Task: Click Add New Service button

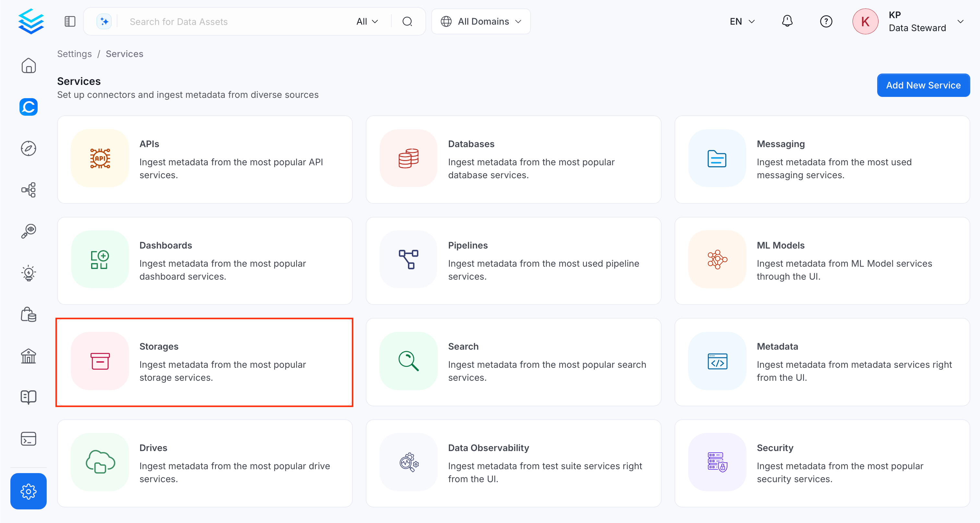Action: click(923, 85)
